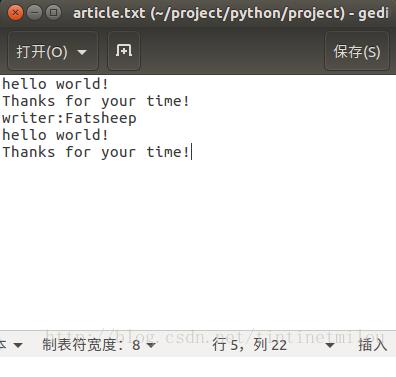Save the file with 保存(S)

click(x=357, y=52)
